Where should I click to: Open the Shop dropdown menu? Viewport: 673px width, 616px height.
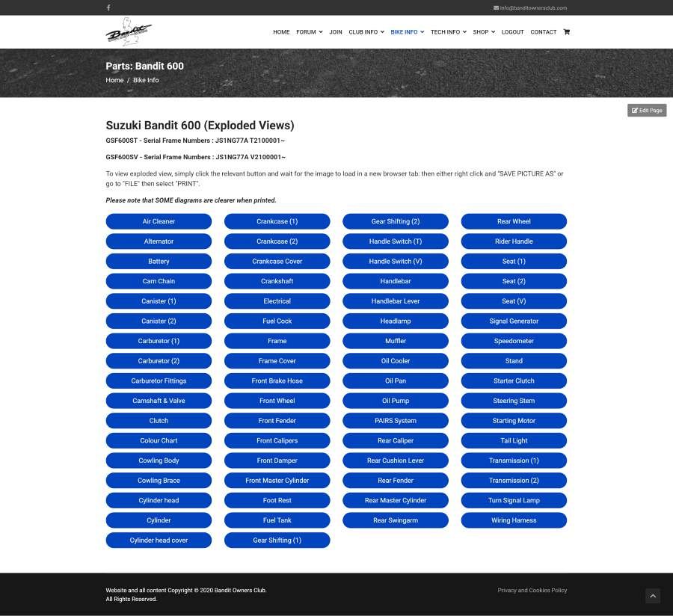click(x=483, y=32)
